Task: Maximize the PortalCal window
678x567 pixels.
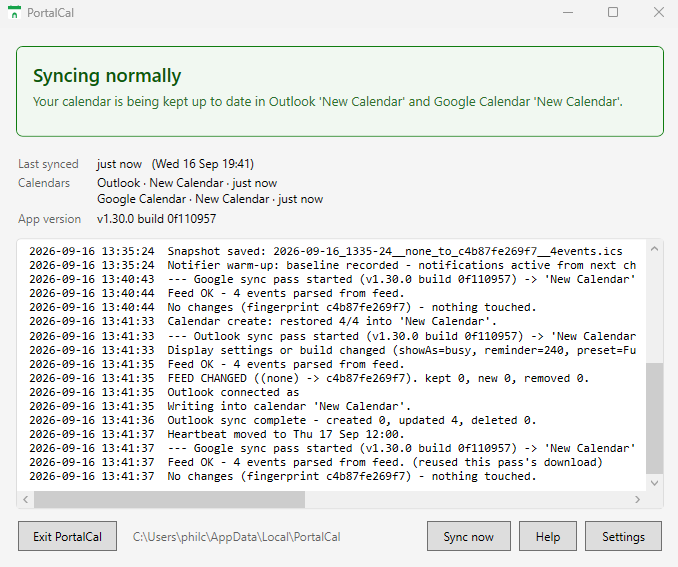Action: pyautogui.click(x=613, y=13)
